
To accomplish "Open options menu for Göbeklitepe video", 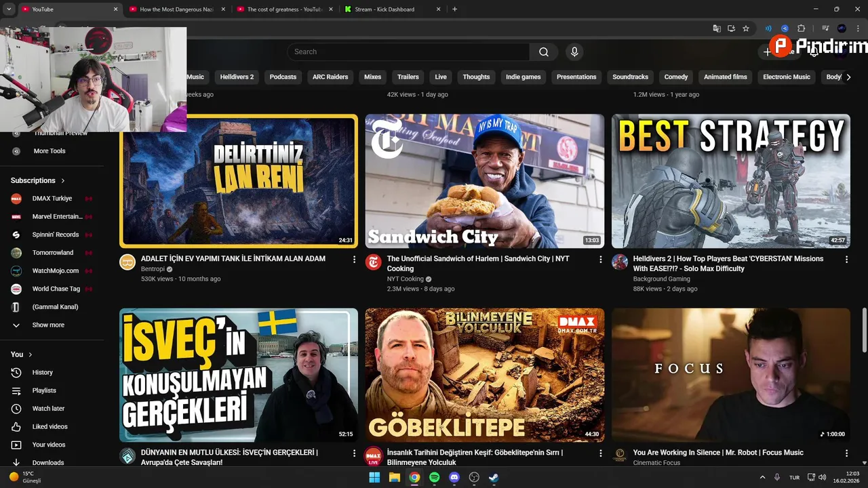I will pos(600,453).
